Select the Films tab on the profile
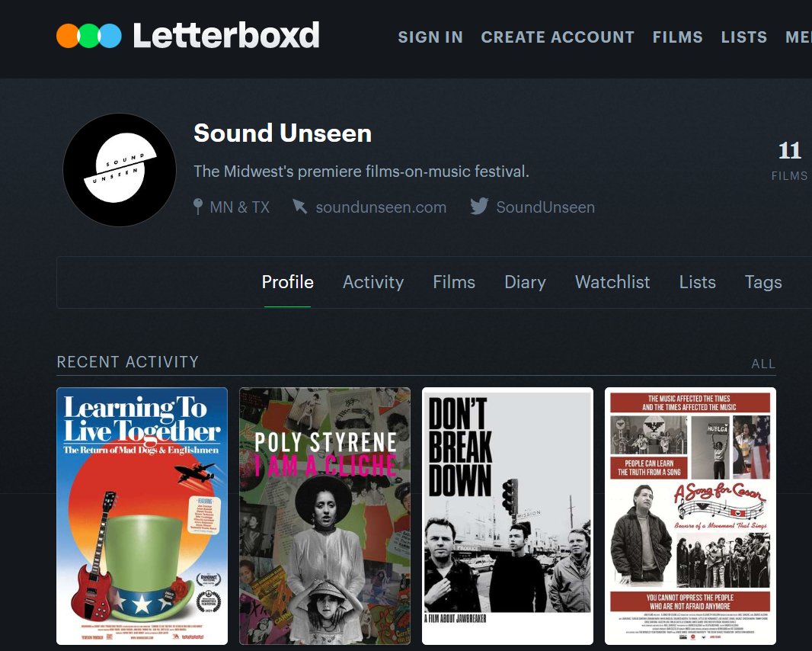The image size is (812, 651). pyautogui.click(x=453, y=282)
